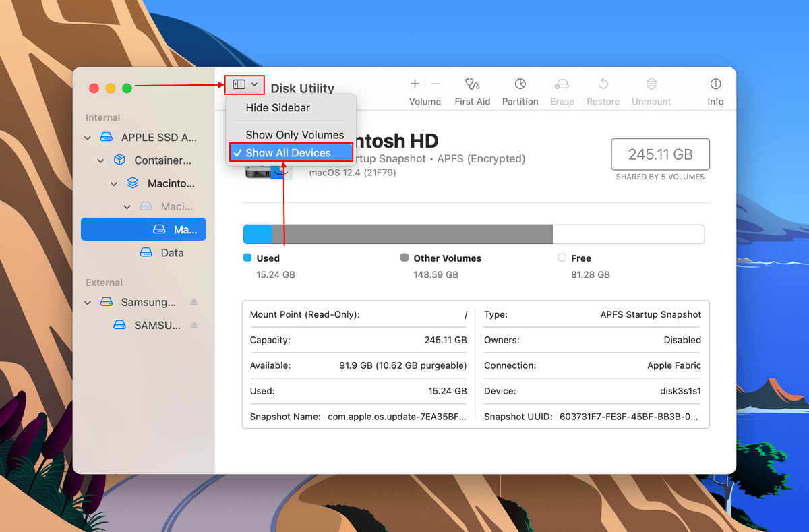Click the Container cube icon
Image resolution: width=809 pixels, height=532 pixels.
pyautogui.click(x=119, y=160)
